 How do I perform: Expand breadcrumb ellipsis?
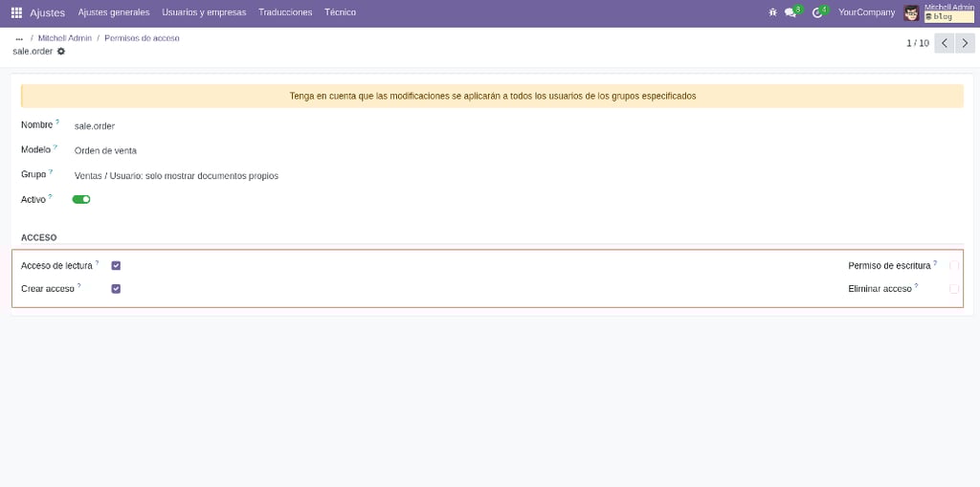pos(19,38)
